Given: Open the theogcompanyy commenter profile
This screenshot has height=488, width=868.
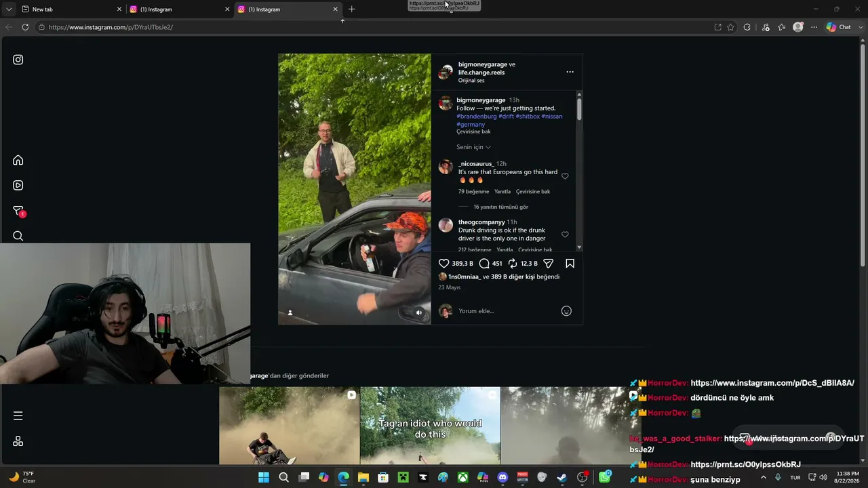Looking at the screenshot, I should [x=481, y=222].
